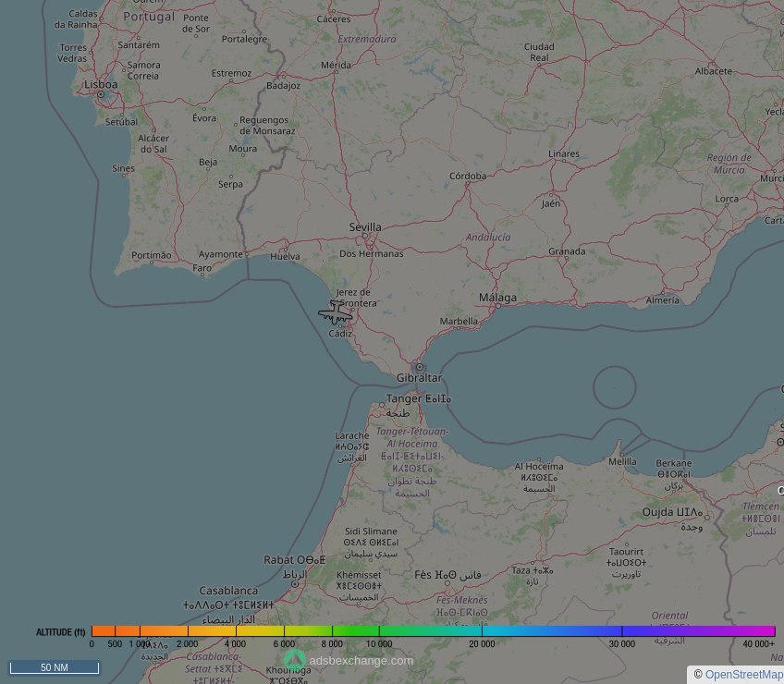Click the Lorca city label
Screen dimensions: 784x684
(727, 199)
